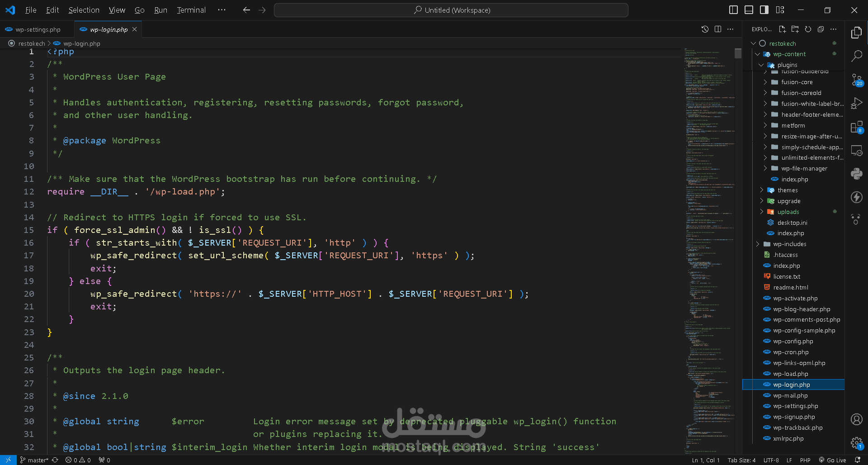This screenshot has width=868, height=465.
Task: Open the Thunder Client lightning icon
Action: pos(856,197)
